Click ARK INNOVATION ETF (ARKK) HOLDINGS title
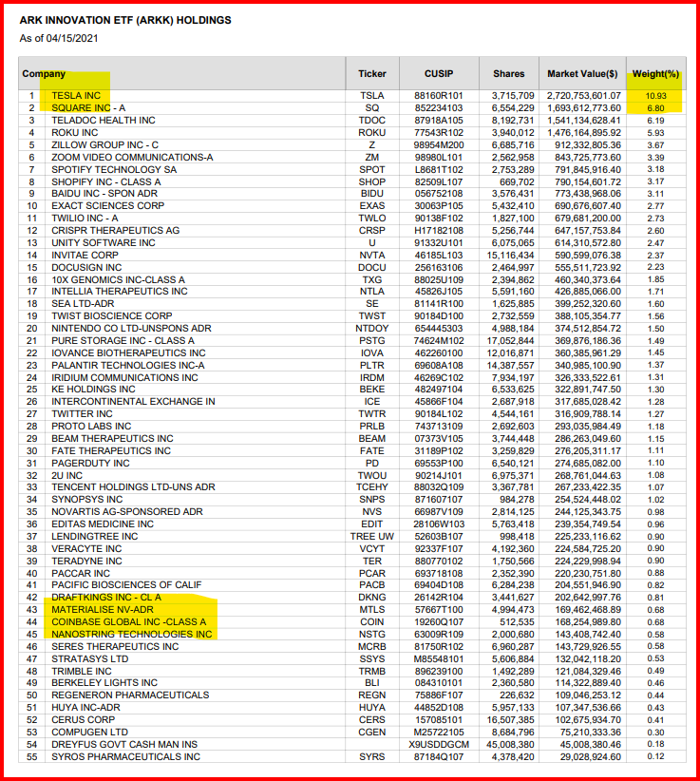The image size is (700, 781). tap(125, 20)
